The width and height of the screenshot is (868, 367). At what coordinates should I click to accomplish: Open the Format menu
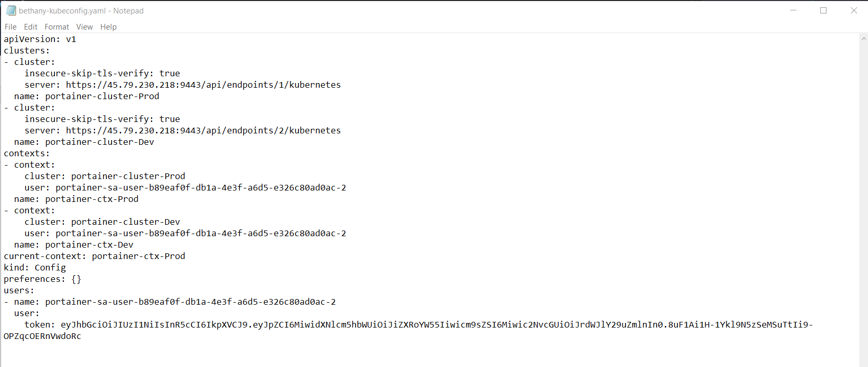pos(57,27)
